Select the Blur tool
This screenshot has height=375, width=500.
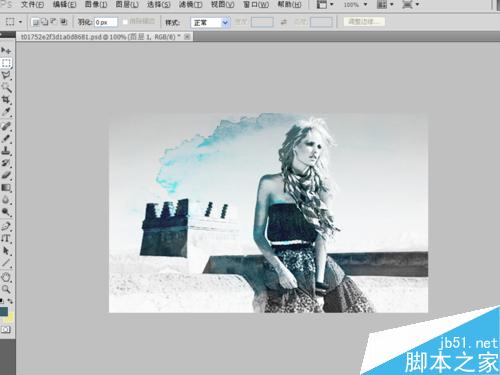pos(6,200)
